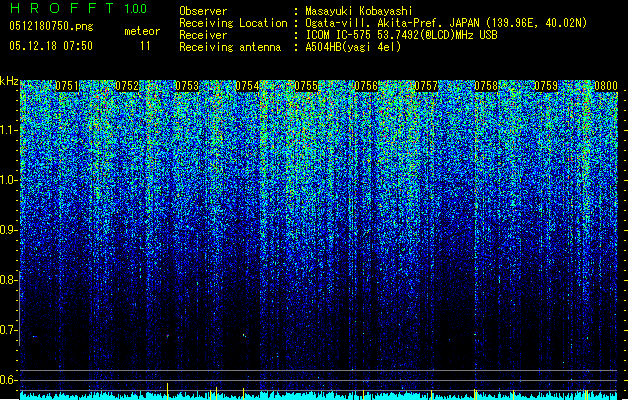Select the A504HB(yagi 4el) antenna text
The width and height of the screenshot is (629, 400).
353,47
